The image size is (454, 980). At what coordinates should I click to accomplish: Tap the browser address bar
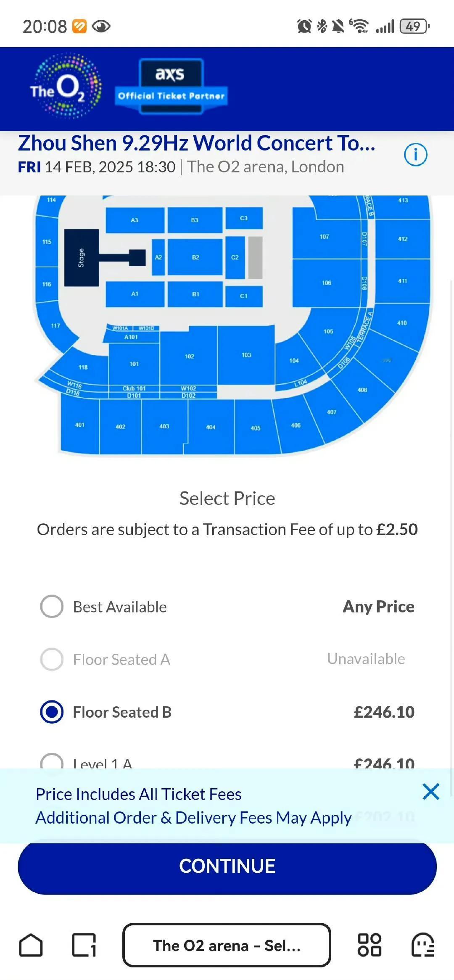pos(227,945)
